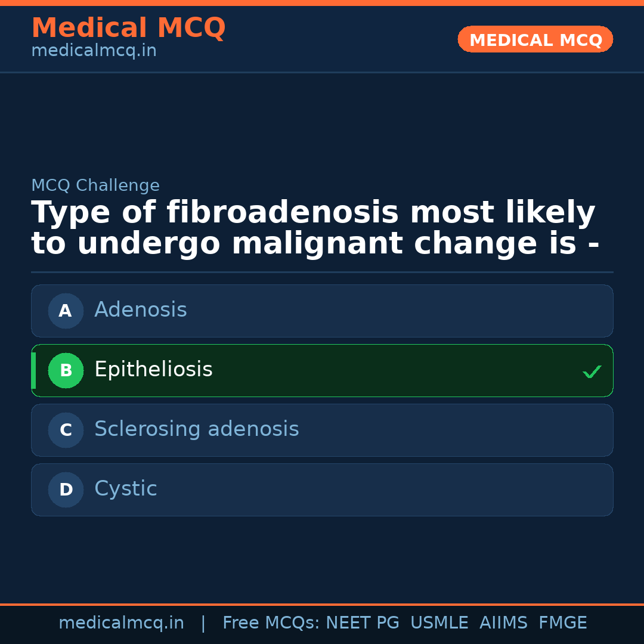Click the green checkmark beside Epitheliosis
This screenshot has width=644, height=644.
(592, 371)
